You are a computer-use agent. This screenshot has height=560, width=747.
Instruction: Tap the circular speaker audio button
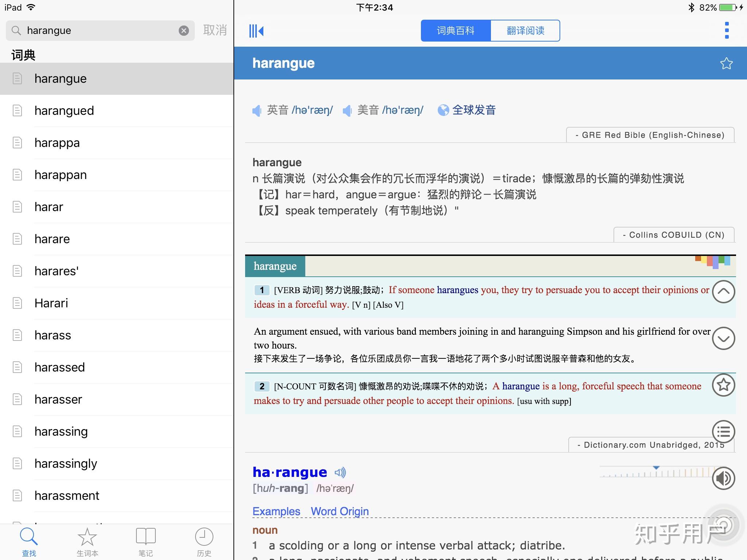pyautogui.click(x=723, y=478)
